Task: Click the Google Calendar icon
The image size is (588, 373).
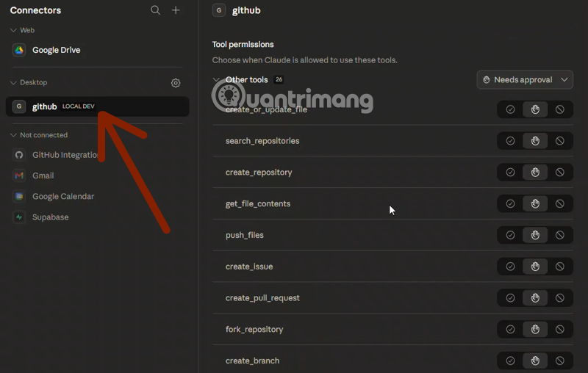Action: [x=19, y=196]
